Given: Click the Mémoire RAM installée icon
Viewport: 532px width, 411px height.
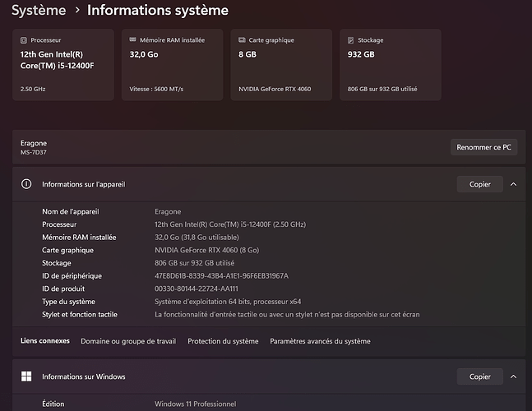Looking at the screenshot, I should click(132, 39).
